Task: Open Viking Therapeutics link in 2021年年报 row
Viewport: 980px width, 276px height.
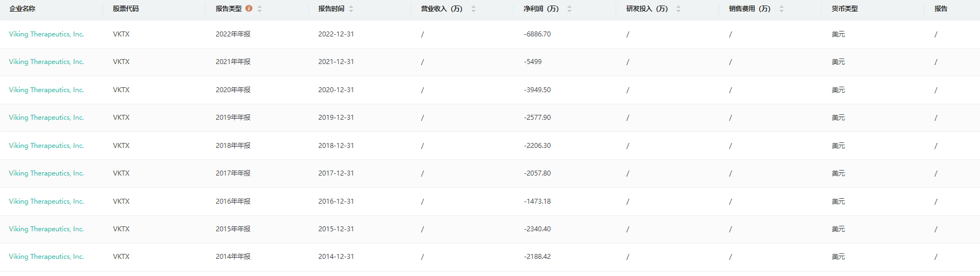Action: point(46,62)
